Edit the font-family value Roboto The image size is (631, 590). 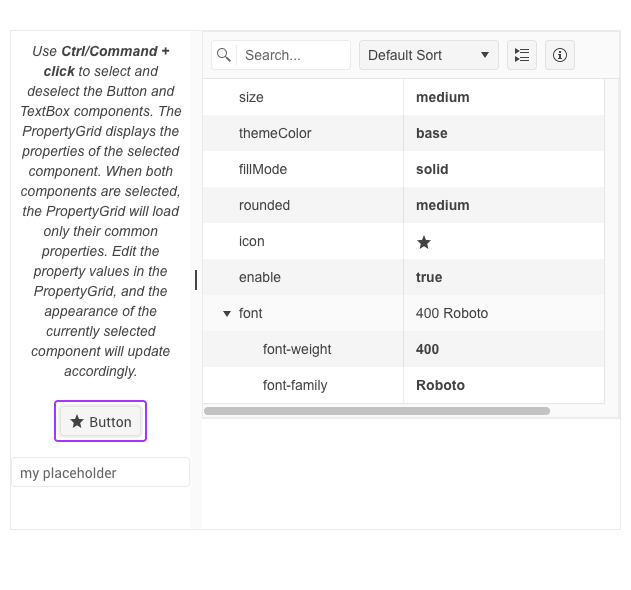tap(440, 386)
